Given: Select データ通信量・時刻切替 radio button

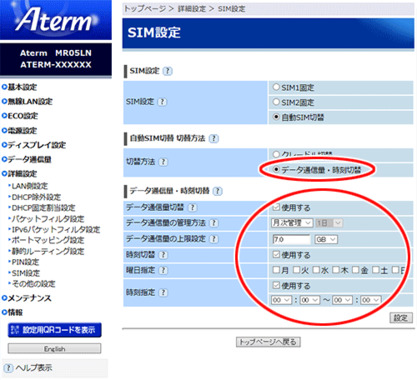Looking at the screenshot, I should click(x=276, y=169).
